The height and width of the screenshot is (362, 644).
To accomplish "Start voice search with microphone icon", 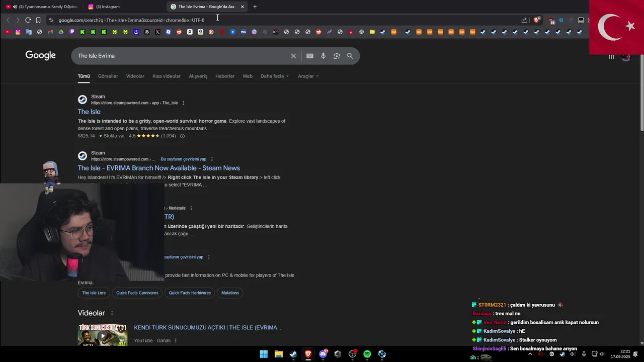I will (324, 56).
